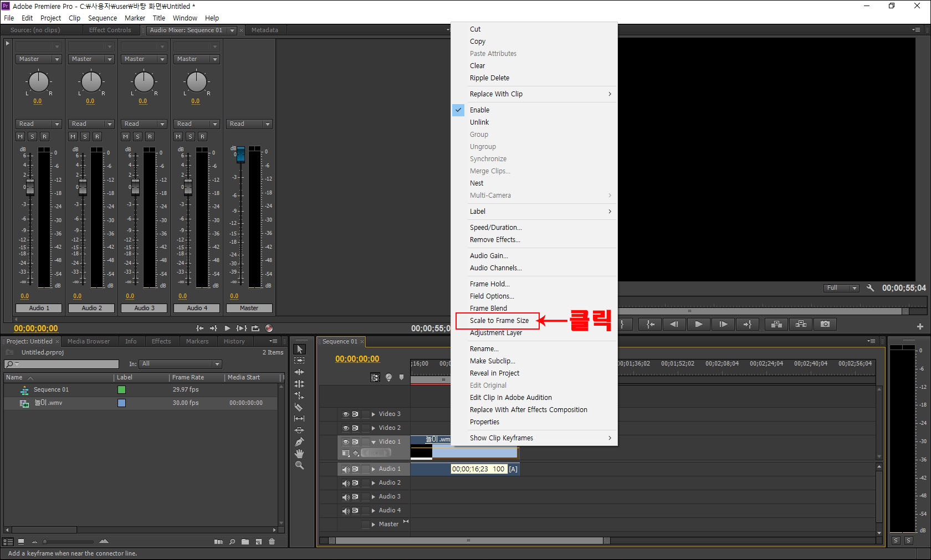
Task: Step forward one frame in Program Monitor
Action: (x=723, y=324)
